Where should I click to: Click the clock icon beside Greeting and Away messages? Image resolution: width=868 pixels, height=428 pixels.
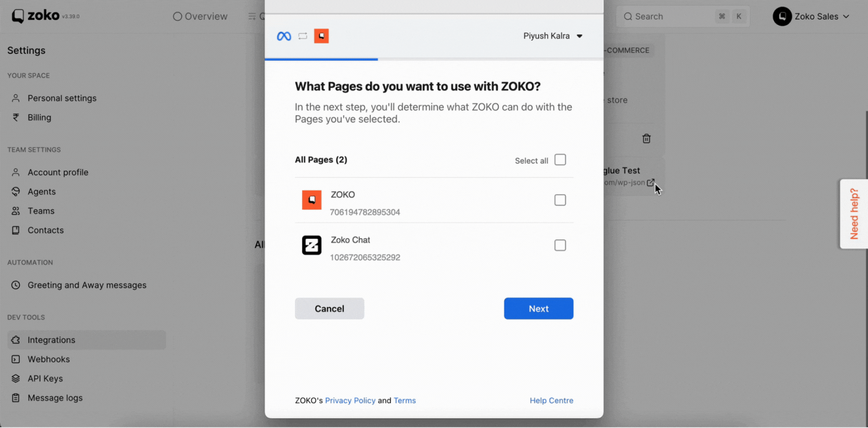[16, 285]
